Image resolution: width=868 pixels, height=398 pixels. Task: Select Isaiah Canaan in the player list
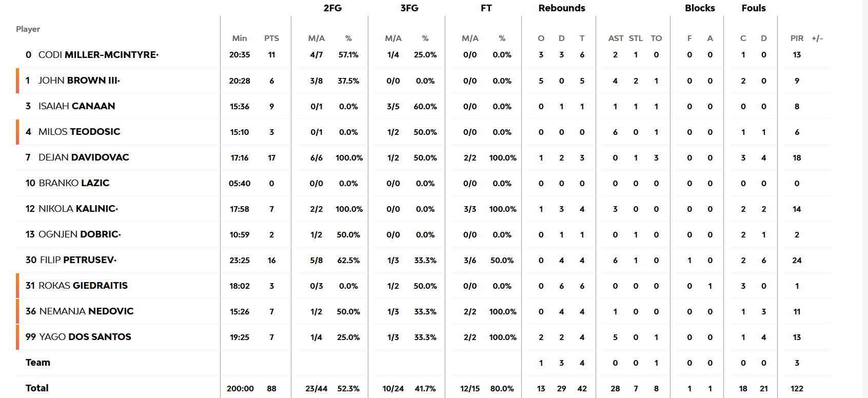click(x=76, y=106)
